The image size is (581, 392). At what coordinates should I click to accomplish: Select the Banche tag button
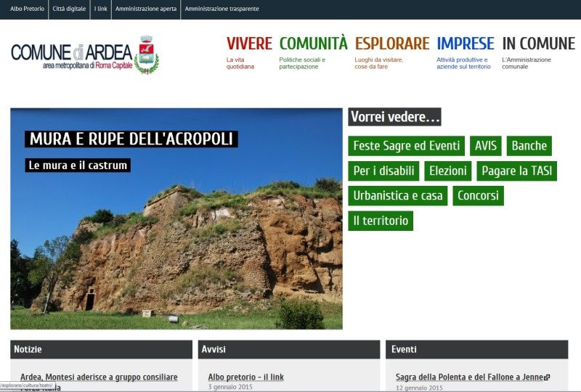tap(529, 146)
